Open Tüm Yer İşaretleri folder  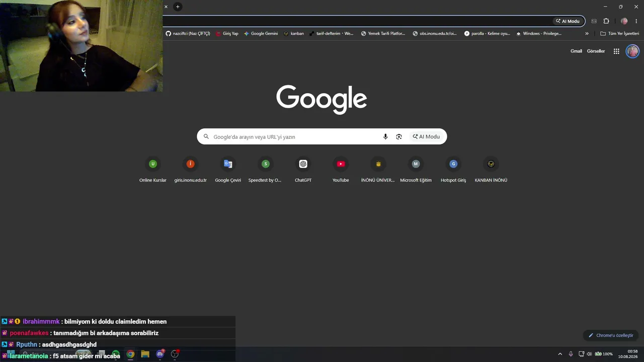620,34
